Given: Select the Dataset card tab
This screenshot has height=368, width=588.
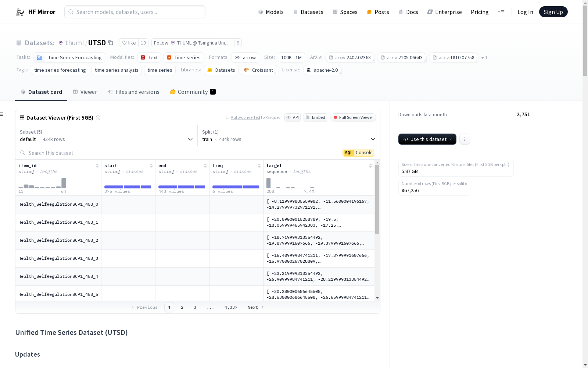Looking at the screenshot, I should (x=41, y=92).
